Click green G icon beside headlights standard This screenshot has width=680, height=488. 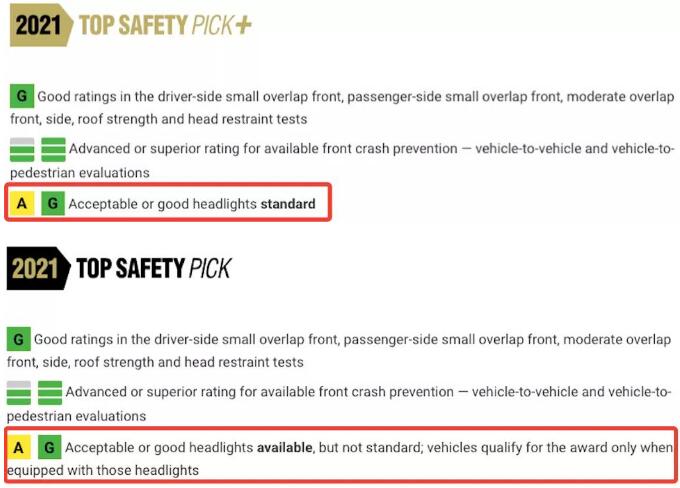(53, 203)
